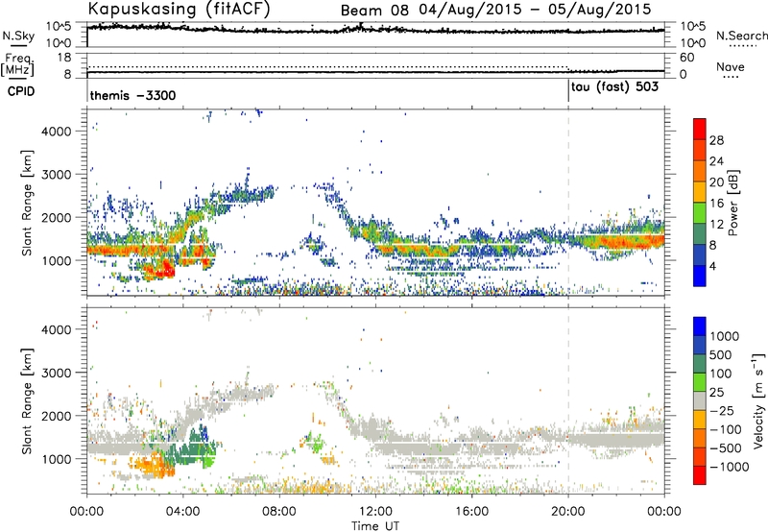
Task: Click the 12:00 time axis tick label
Action: pos(375,512)
